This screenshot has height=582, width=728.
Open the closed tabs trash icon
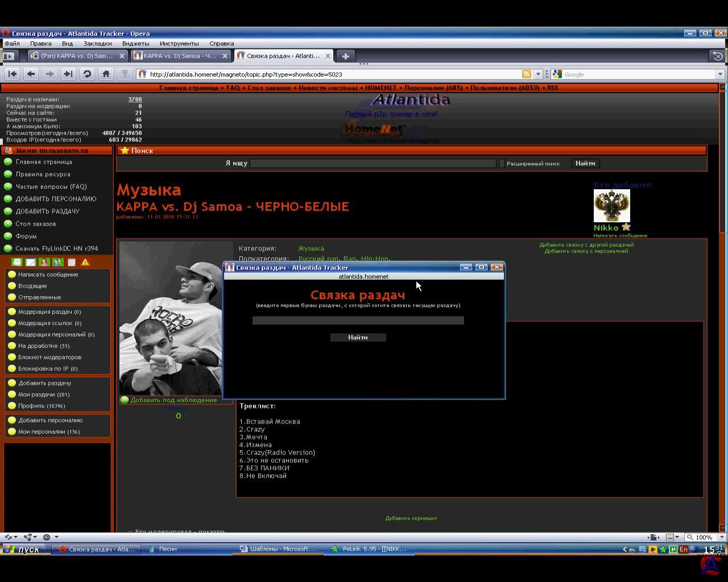click(718, 56)
